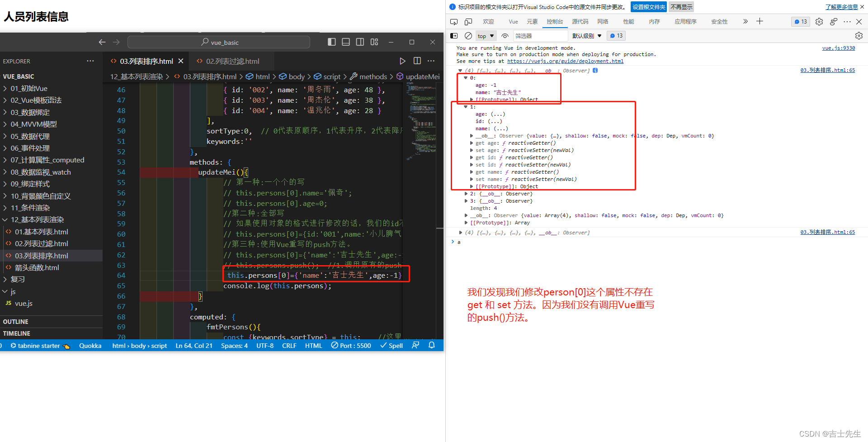Click the DevTools feedback person icon
The width and height of the screenshot is (868, 442).
click(834, 22)
